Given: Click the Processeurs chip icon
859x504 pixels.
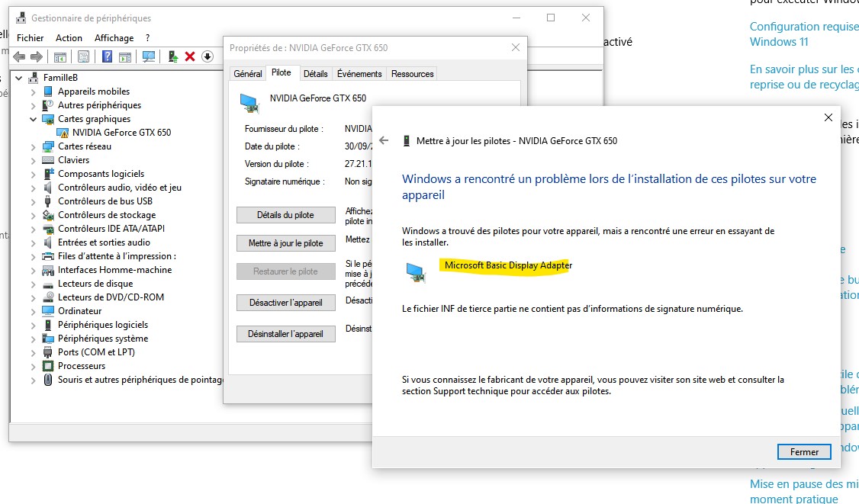Looking at the screenshot, I should click(x=48, y=365).
